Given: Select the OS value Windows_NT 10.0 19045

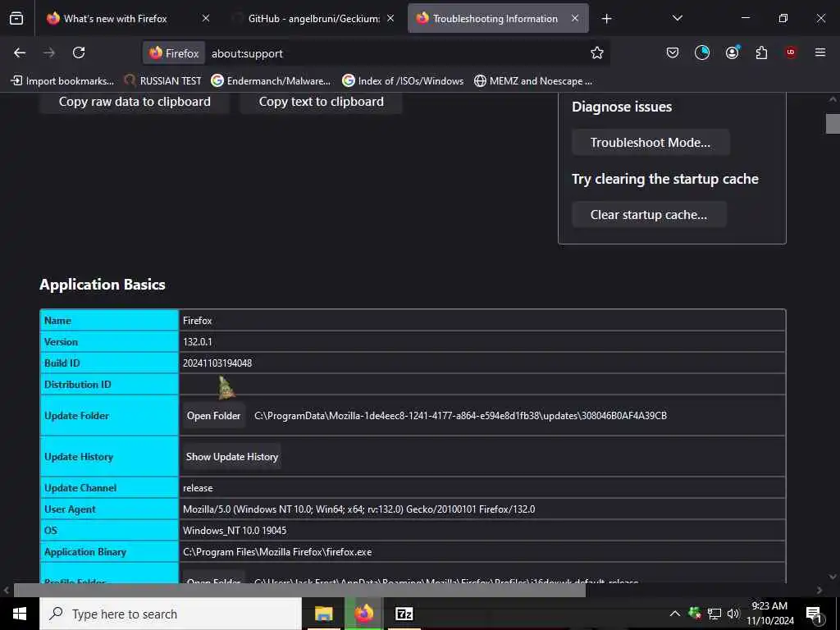Looking at the screenshot, I should pyautogui.click(x=235, y=531).
